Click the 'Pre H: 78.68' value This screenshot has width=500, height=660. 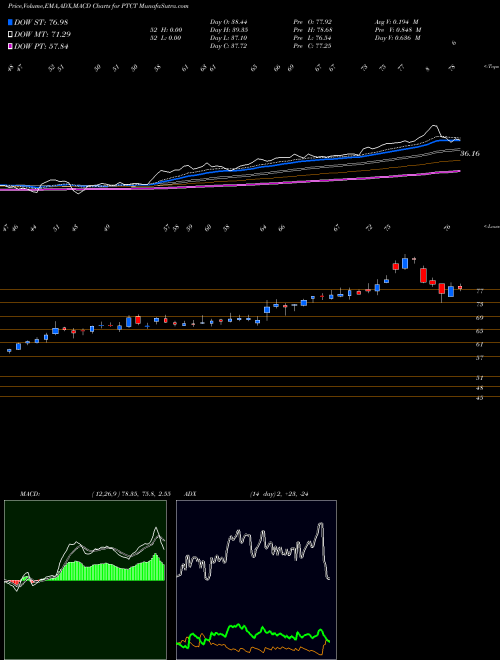(x=314, y=30)
